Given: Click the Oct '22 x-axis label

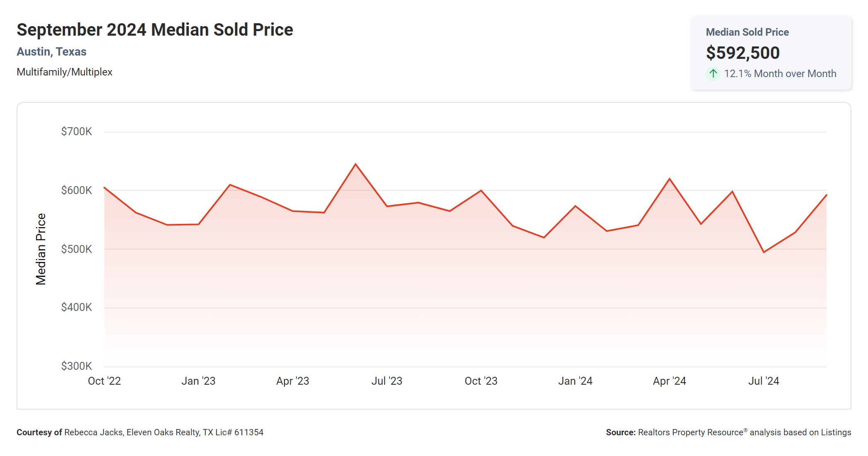Looking at the screenshot, I should 104,381.
